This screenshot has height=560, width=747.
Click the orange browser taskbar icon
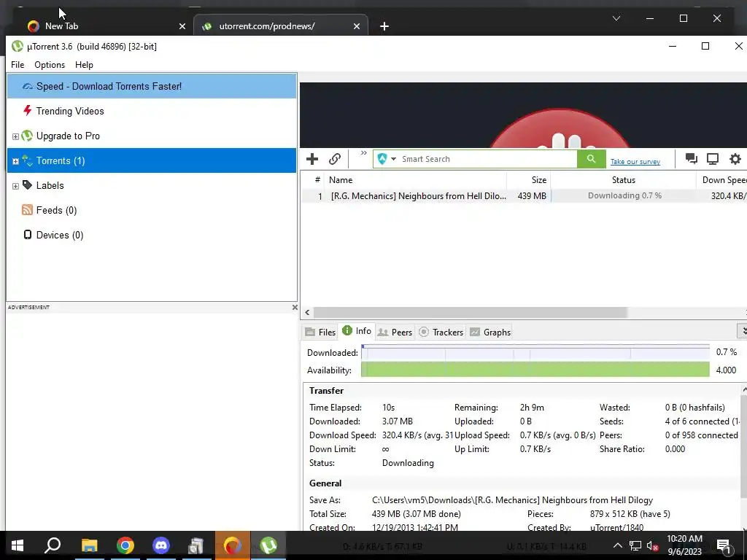(x=233, y=545)
